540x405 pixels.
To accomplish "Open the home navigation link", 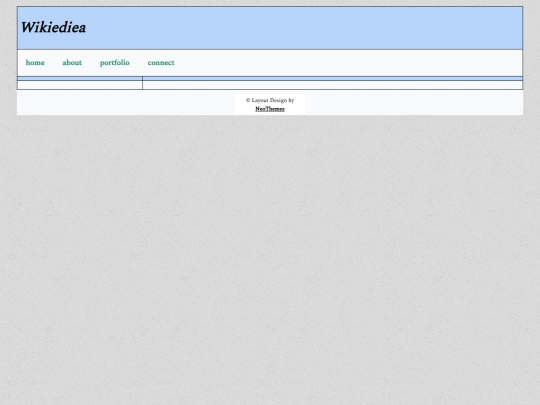I will [35, 63].
